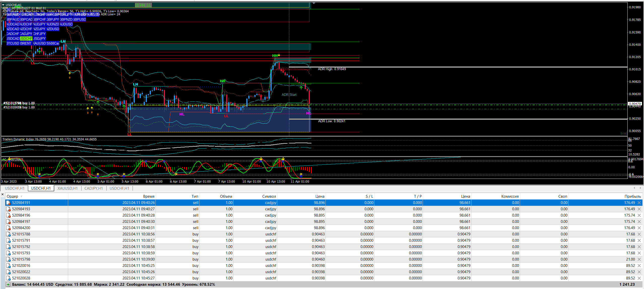Switch chart to GBPJPY symbol button
The image size is (644, 289).
click(53, 19)
